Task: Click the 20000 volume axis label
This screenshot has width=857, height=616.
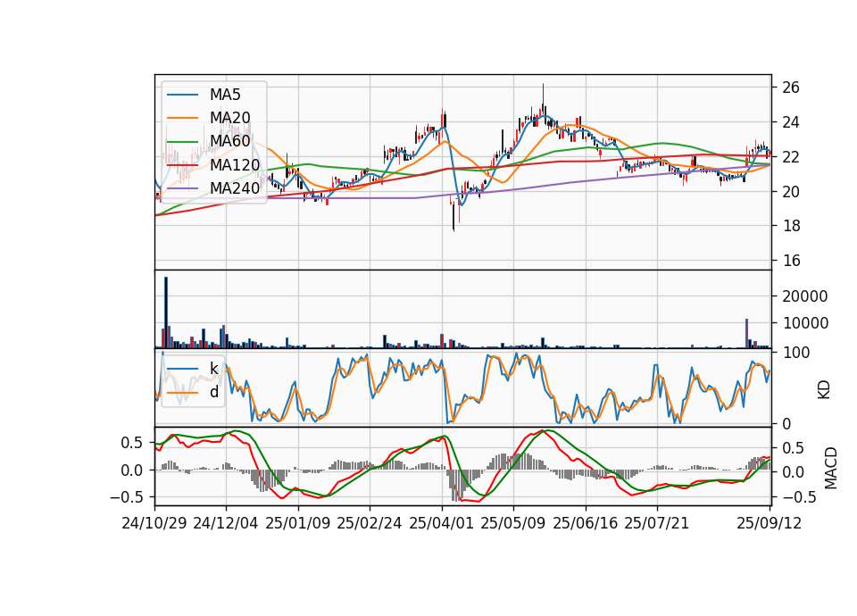Action: coord(805,296)
